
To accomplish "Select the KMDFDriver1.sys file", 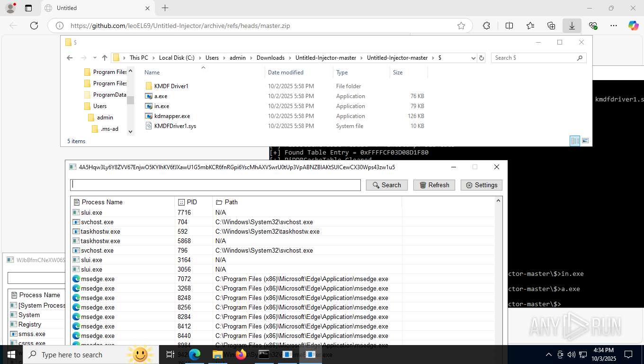I will pos(175,126).
